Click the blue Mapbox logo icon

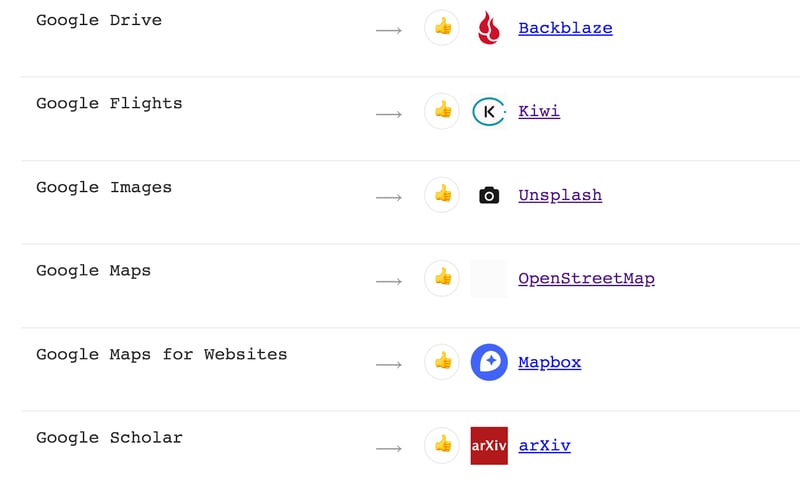click(x=489, y=362)
